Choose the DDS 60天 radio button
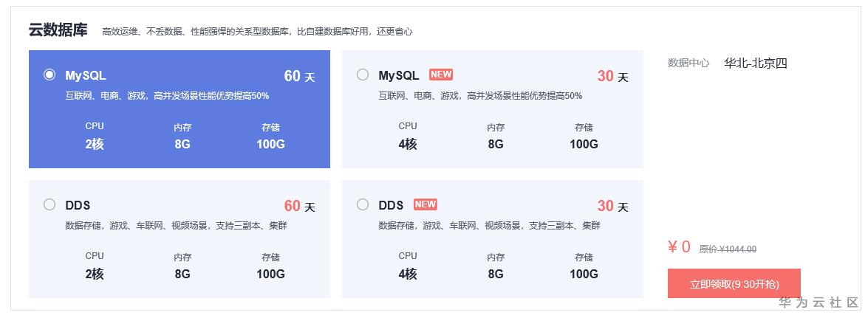This screenshot has width=868, height=321. [x=49, y=204]
